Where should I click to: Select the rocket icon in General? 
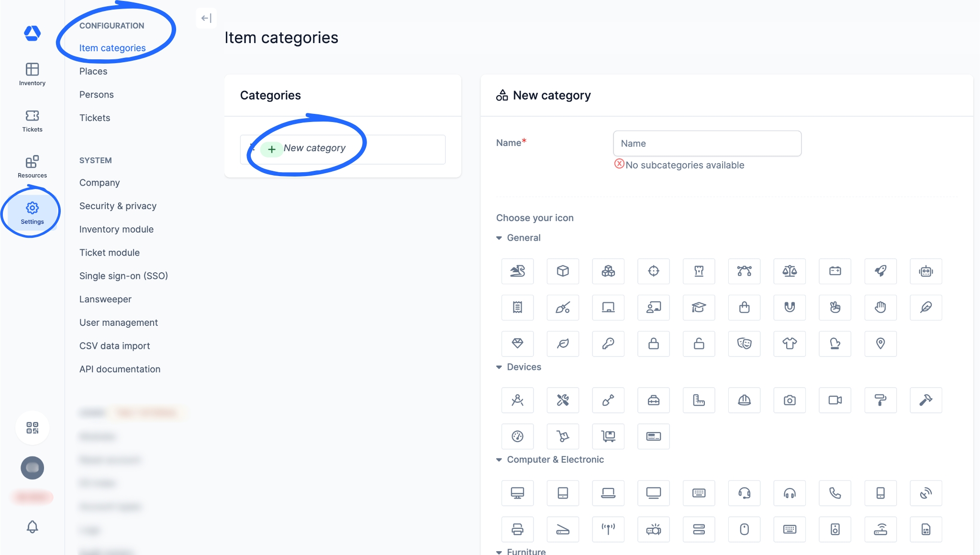880,271
